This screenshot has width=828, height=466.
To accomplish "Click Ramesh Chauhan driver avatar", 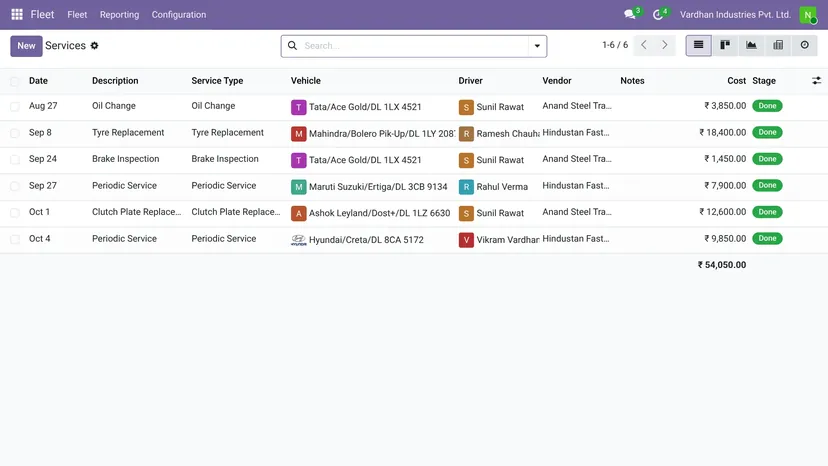I will coord(466,134).
